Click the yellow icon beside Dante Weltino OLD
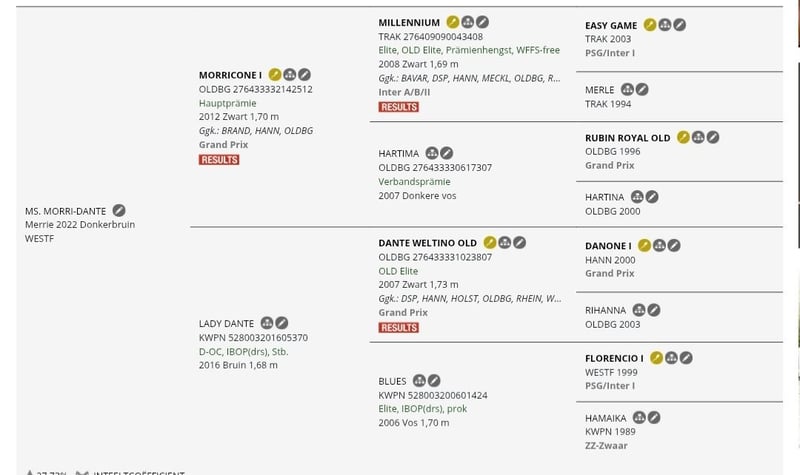Viewport: 800px width, 475px height. [x=490, y=242]
